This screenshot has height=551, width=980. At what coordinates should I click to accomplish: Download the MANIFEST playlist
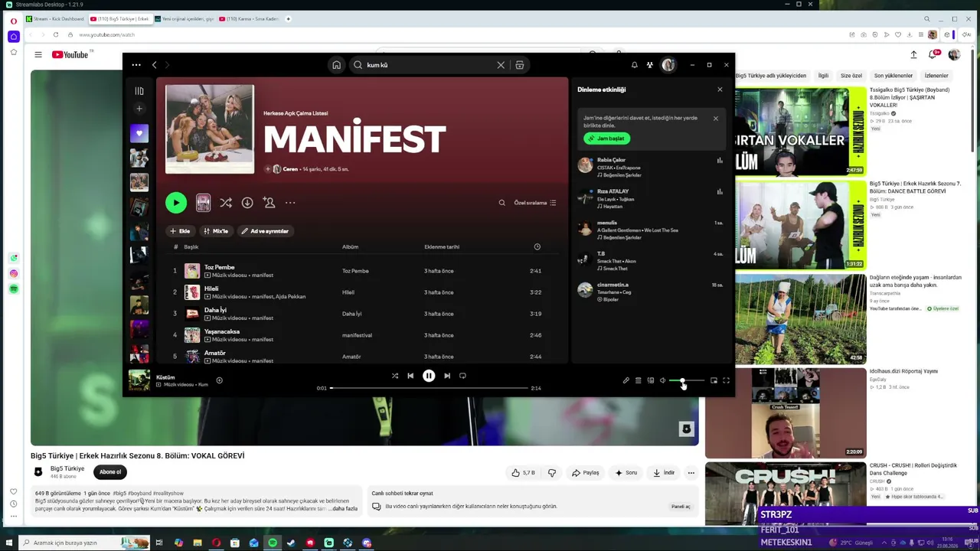pos(247,203)
